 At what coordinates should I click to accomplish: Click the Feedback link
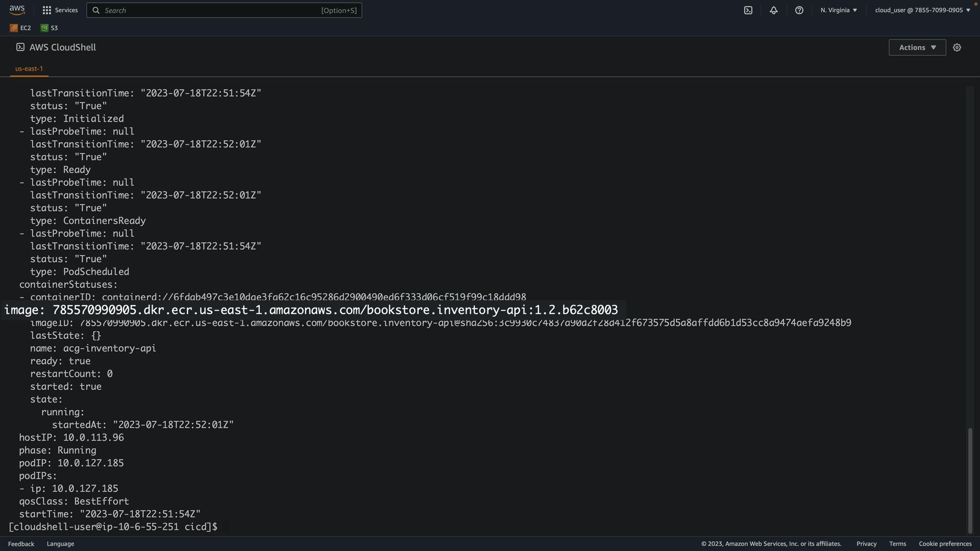tap(21, 544)
